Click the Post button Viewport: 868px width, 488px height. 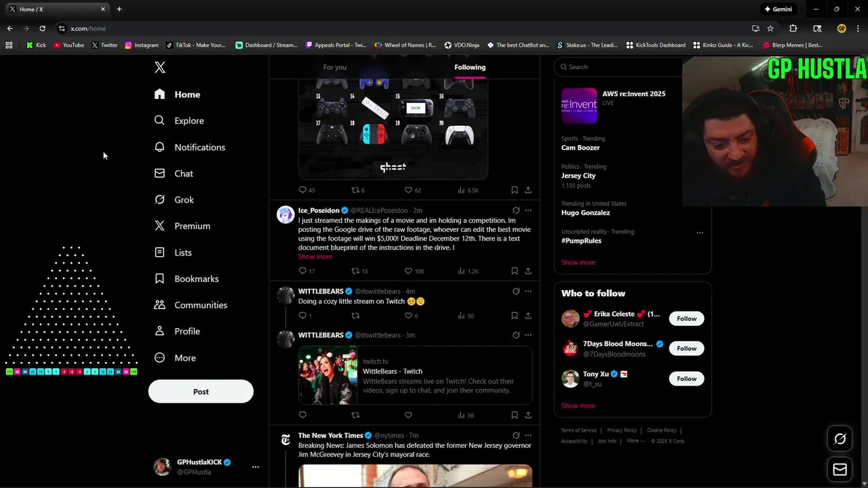tap(201, 391)
